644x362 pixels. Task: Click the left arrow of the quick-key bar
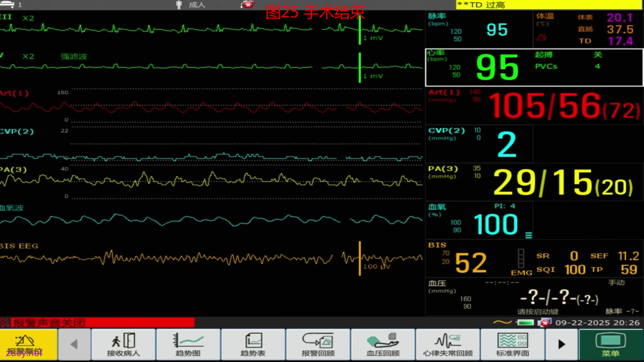click(x=75, y=344)
